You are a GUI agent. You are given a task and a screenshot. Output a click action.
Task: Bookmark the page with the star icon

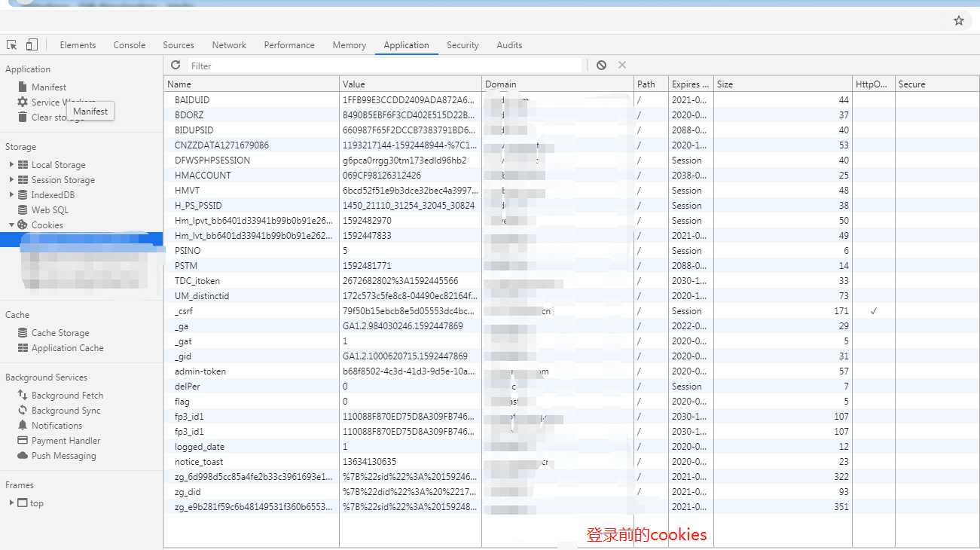(959, 21)
